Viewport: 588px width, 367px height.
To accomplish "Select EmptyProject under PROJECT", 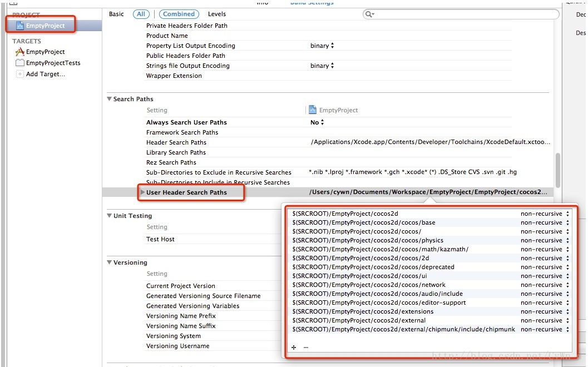I will [45, 26].
